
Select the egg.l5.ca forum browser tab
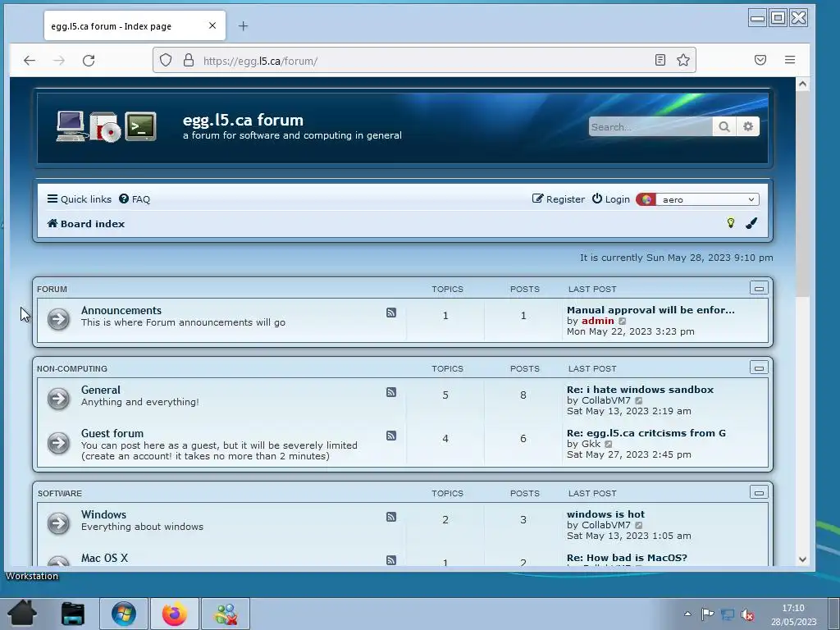(x=135, y=25)
